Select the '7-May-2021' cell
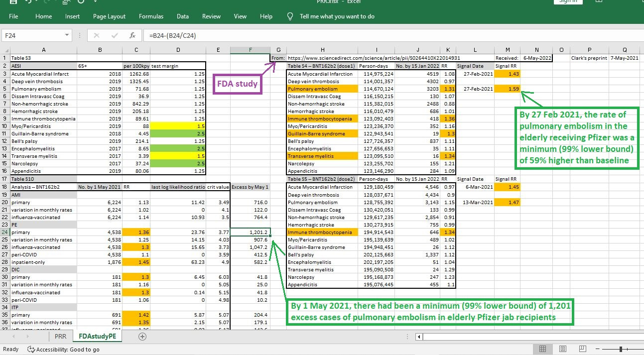Screen dimensions: 644x355 [x=625, y=58]
